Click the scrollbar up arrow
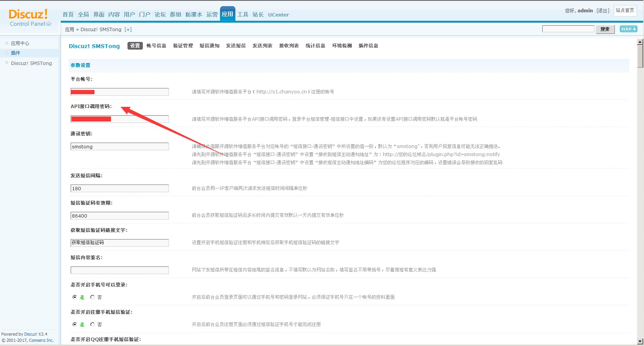 coord(640,42)
